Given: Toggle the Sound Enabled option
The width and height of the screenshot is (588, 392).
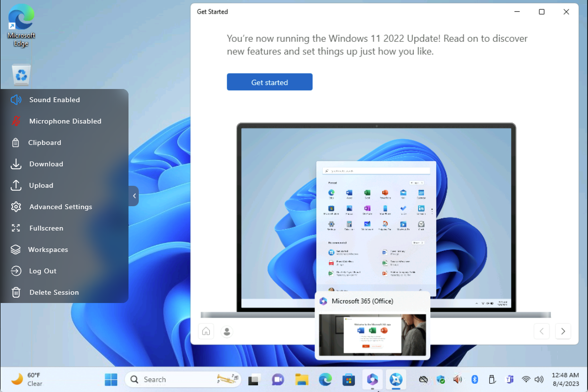Looking at the screenshot, I should pyautogui.click(x=16, y=100).
